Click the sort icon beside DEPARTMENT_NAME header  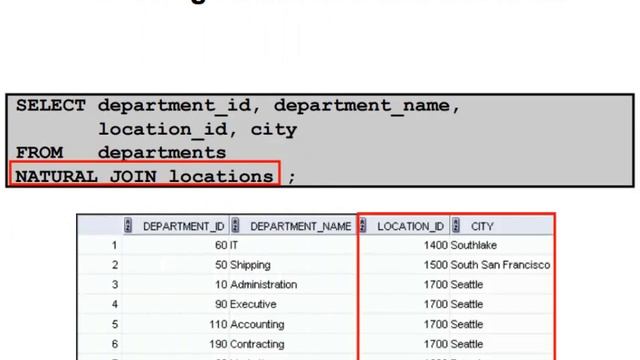click(x=235, y=226)
